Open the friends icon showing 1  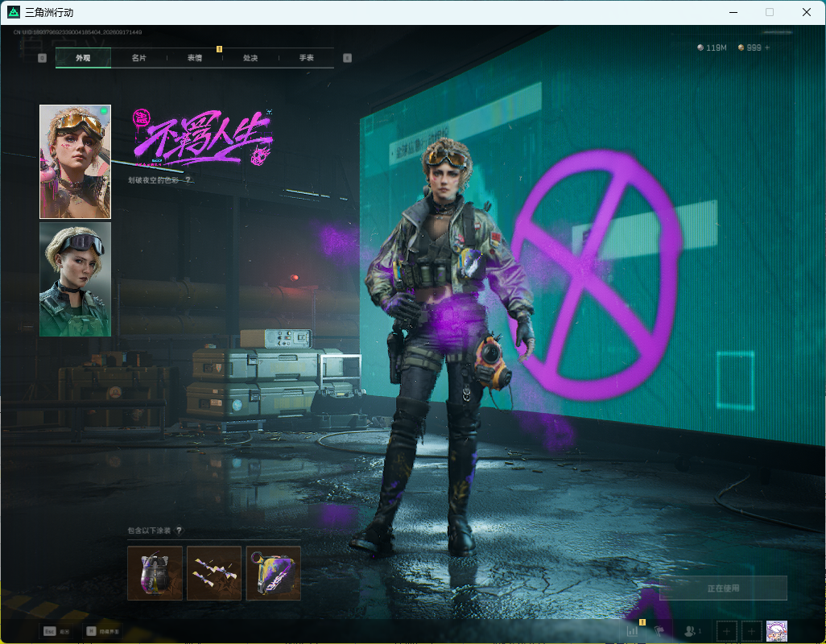tap(692, 631)
